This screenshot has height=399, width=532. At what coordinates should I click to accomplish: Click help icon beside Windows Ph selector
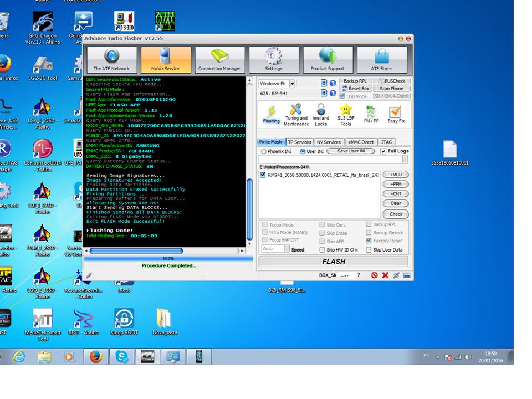click(333, 83)
